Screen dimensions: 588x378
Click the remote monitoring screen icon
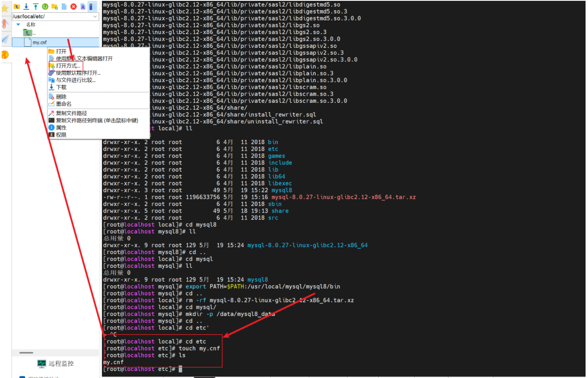coord(41,364)
